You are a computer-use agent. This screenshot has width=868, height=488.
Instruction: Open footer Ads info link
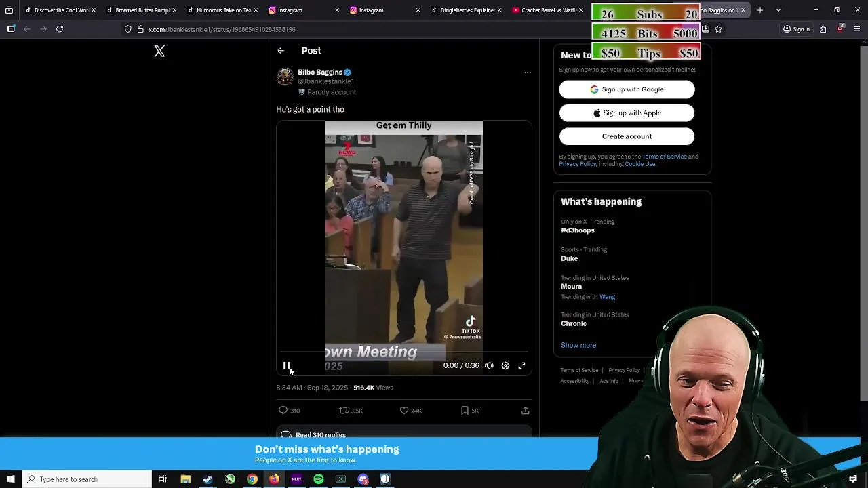pos(608,381)
